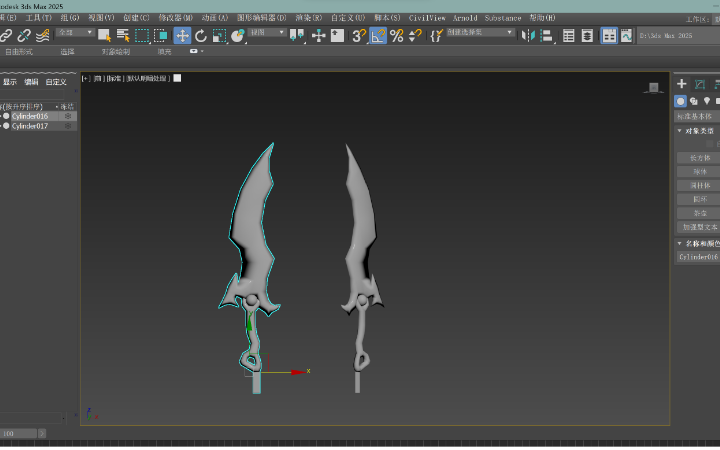Open the selection filter dropdown
Screen dimensions: 720x450
[75, 33]
